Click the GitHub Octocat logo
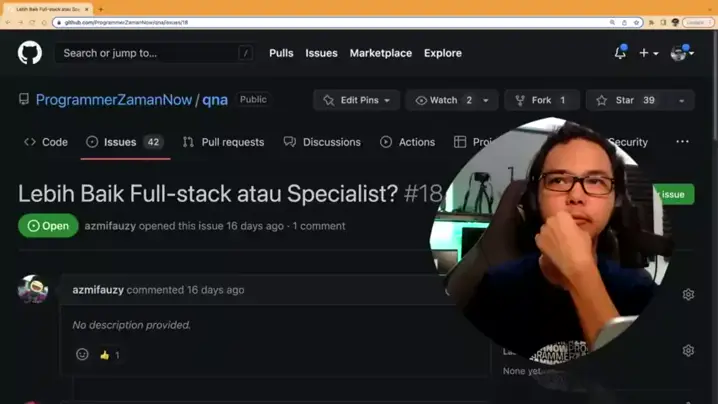718x404 pixels. pos(30,53)
